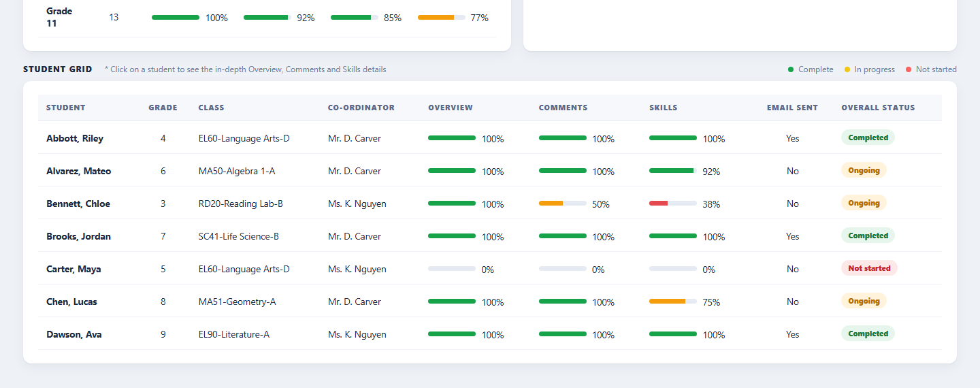Open Bennett, Chloe student record
The width and height of the screenshot is (980, 388).
78,204
